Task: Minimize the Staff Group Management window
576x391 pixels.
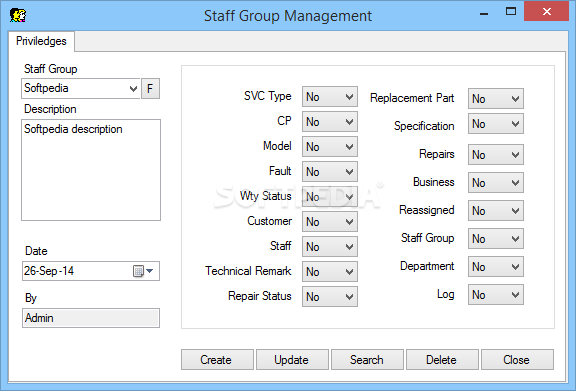Action: 484,14
